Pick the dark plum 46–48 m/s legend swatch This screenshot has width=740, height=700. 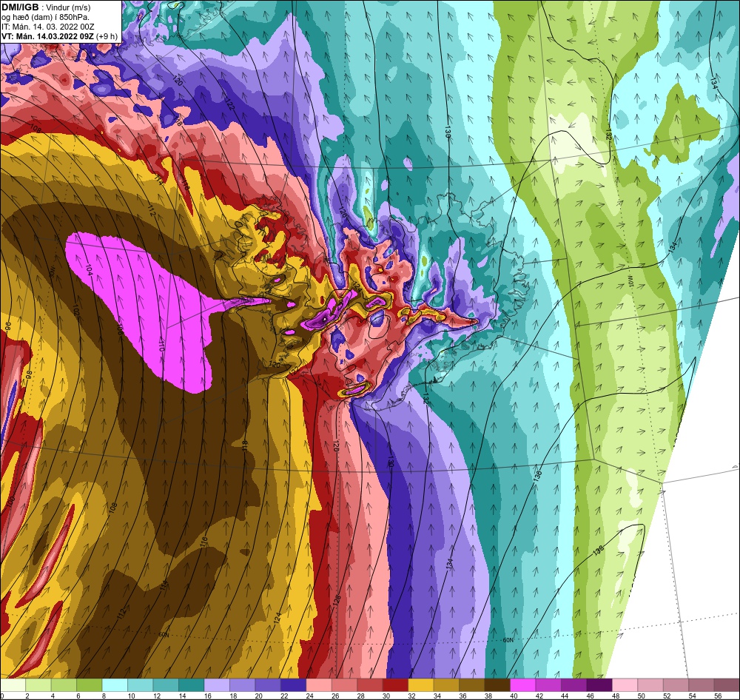599,685
